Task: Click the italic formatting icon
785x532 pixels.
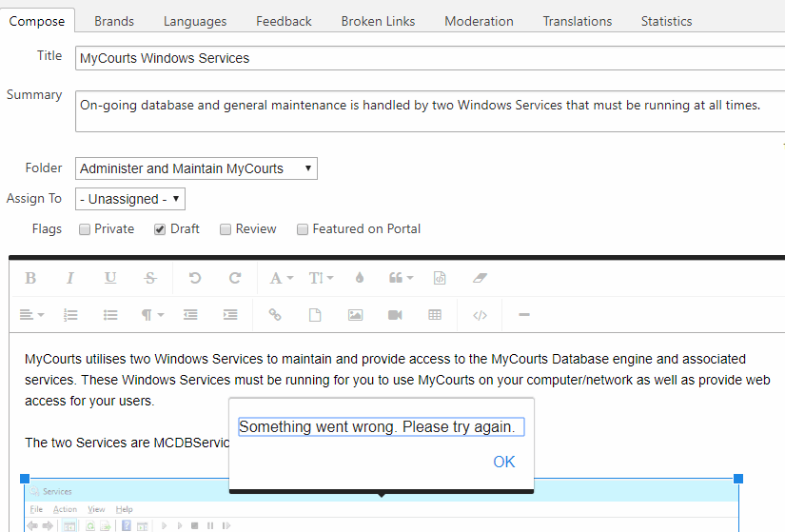Action: tap(70, 278)
